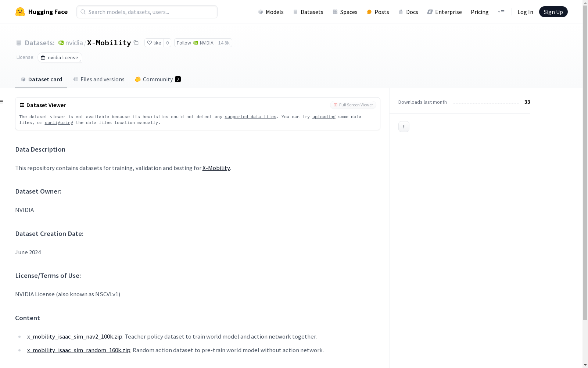Open the Pricing page
588x368 pixels.
point(480,12)
